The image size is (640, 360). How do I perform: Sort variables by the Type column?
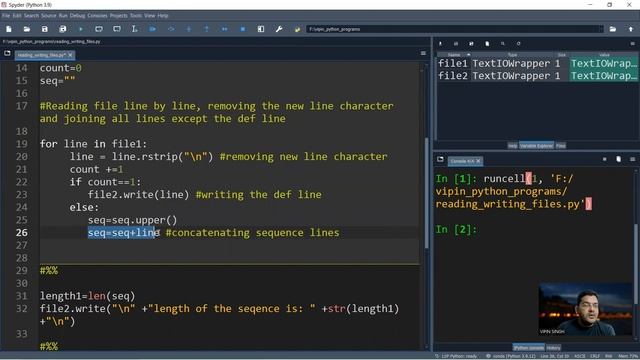click(513, 55)
